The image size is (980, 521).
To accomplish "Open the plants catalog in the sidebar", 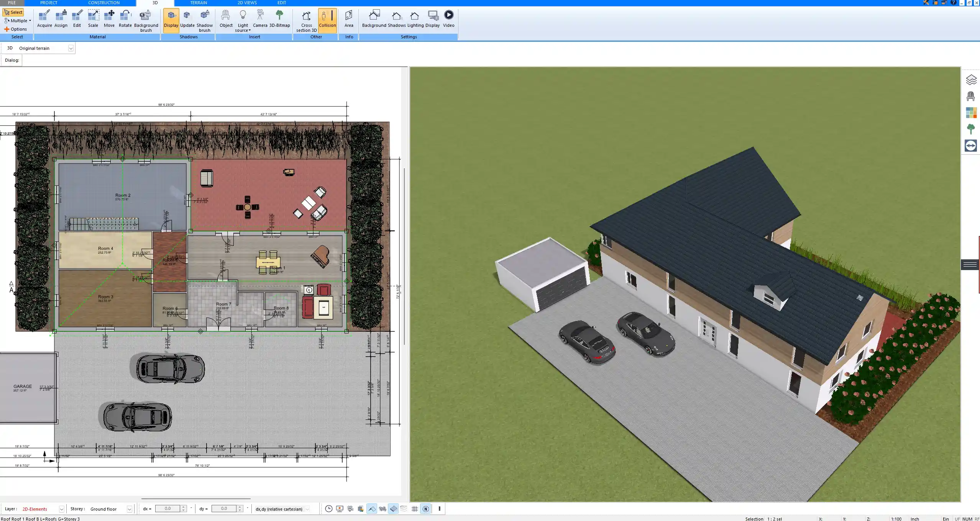I will [972, 129].
